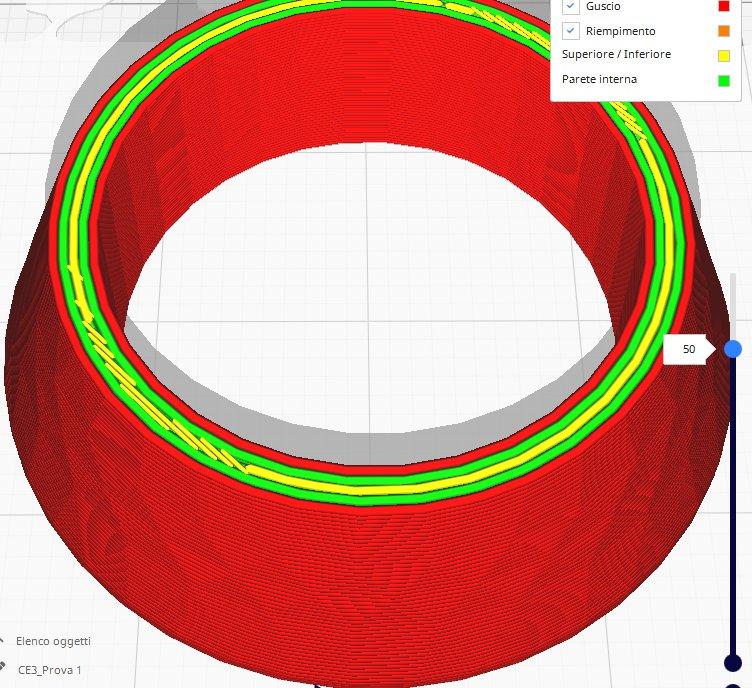The height and width of the screenshot is (688, 752).
Task: Click the Parete interna legend label
Action: pos(599,79)
